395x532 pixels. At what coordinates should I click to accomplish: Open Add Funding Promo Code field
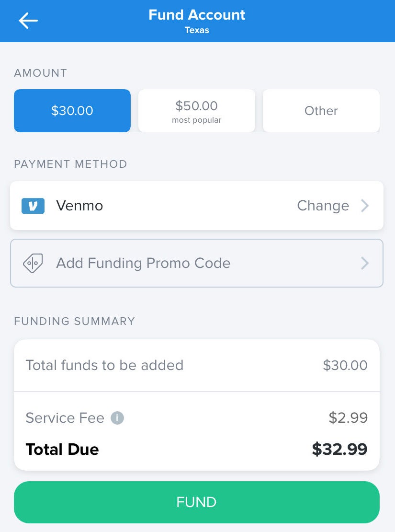197,263
